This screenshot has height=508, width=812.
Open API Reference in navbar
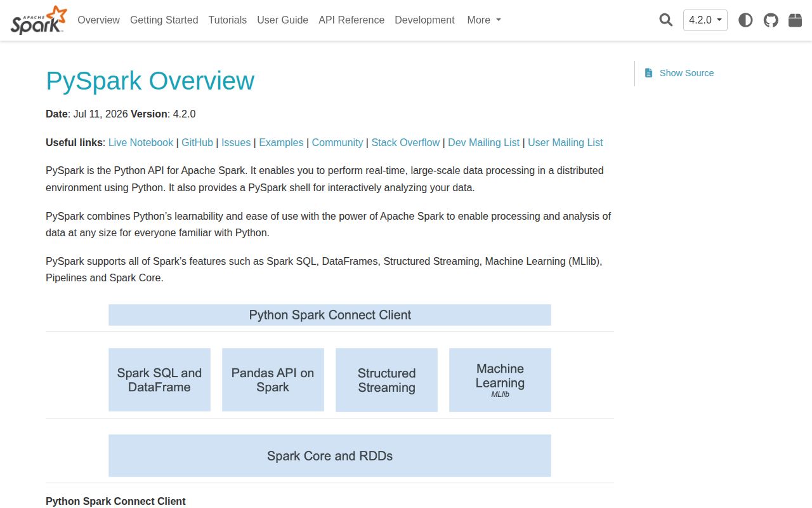[351, 20]
